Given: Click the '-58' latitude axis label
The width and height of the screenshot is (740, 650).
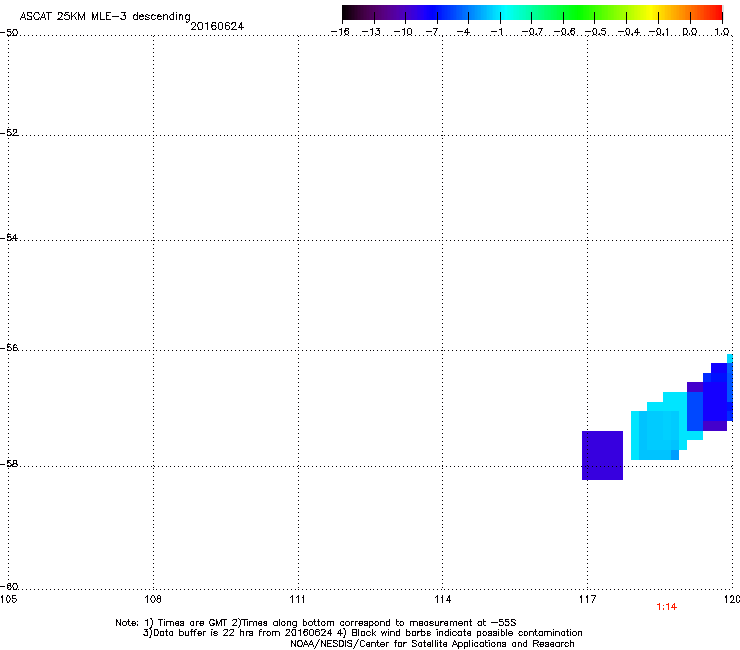Looking at the screenshot, I should [x=9, y=464].
